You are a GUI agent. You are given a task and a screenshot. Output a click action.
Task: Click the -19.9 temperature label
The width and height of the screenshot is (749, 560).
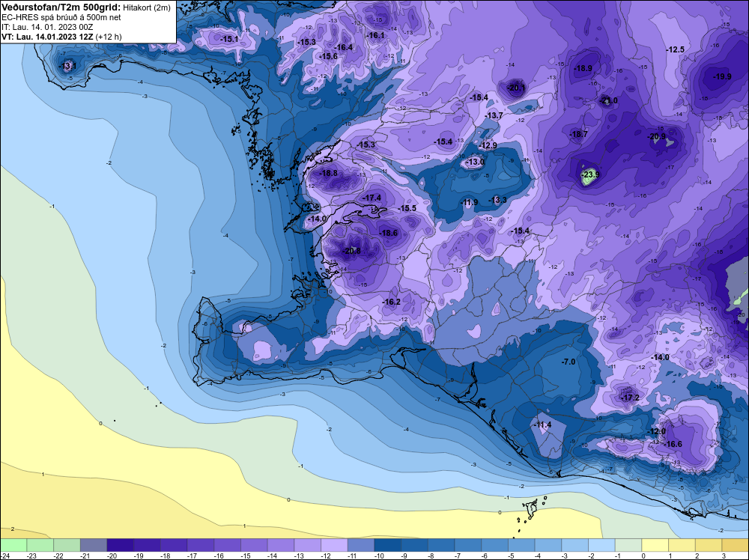[722, 76]
